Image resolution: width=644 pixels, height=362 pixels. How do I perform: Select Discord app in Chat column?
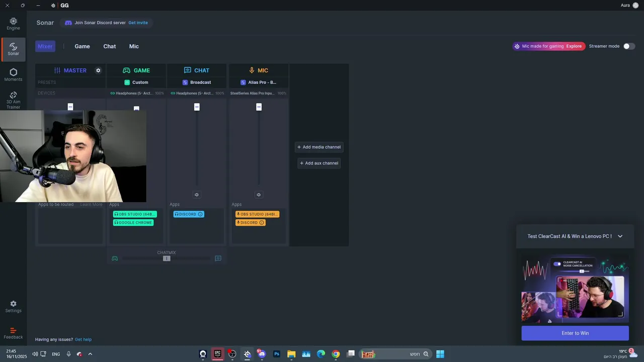pyautogui.click(x=189, y=214)
